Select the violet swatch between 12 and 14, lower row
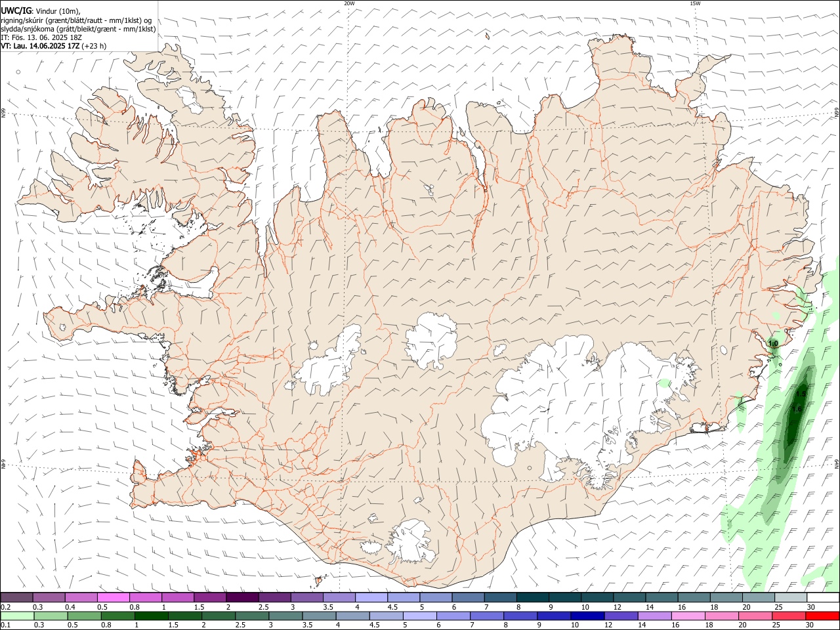 pos(621,616)
